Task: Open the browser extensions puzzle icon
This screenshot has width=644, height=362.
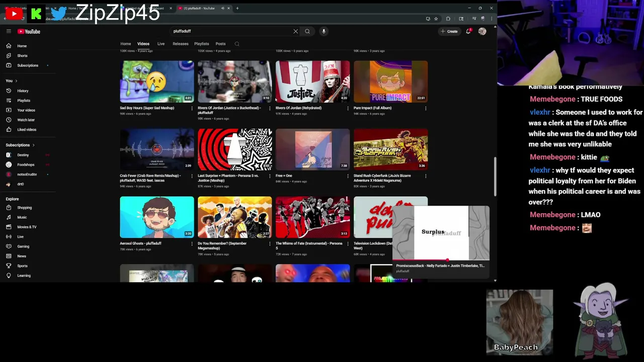Action: pyautogui.click(x=448, y=19)
